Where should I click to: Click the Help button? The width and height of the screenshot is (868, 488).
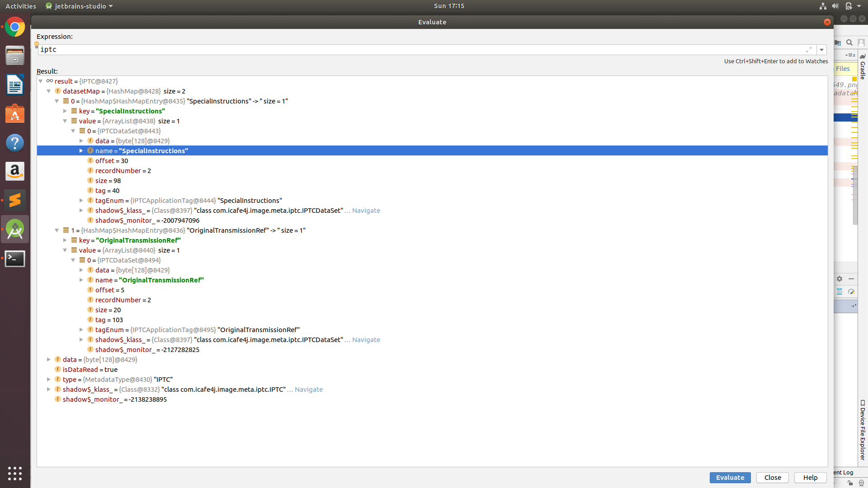coord(810,478)
